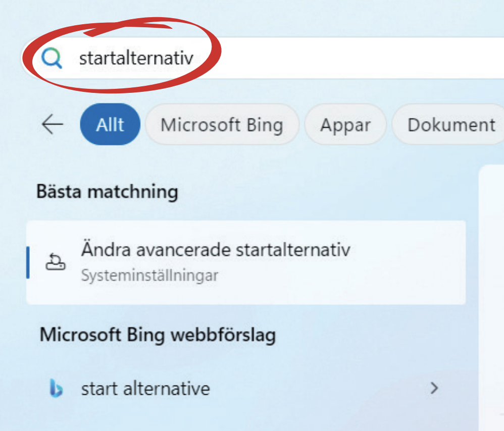The image size is (504, 431).
Task: Expand the start alternative suggestion chevron
Action: pyautogui.click(x=433, y=388)
